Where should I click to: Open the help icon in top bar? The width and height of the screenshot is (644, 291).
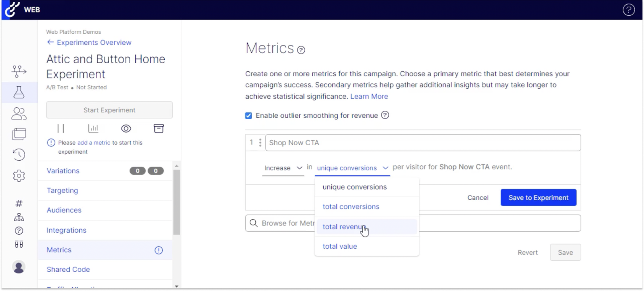point(629,10)
